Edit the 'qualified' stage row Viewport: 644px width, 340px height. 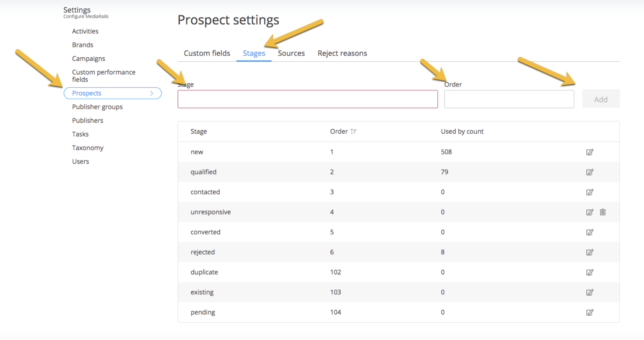pyautogui.click(x=590, y=172)
